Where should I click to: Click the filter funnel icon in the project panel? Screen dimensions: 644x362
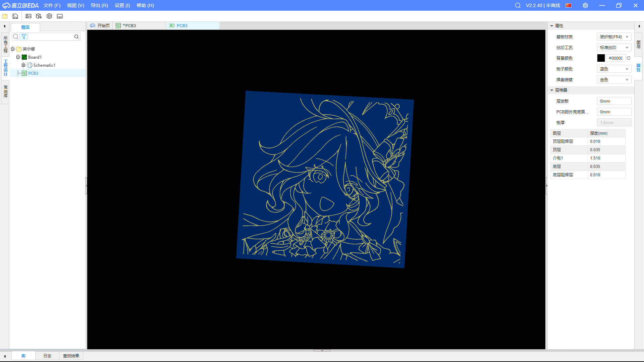[24, 37]
